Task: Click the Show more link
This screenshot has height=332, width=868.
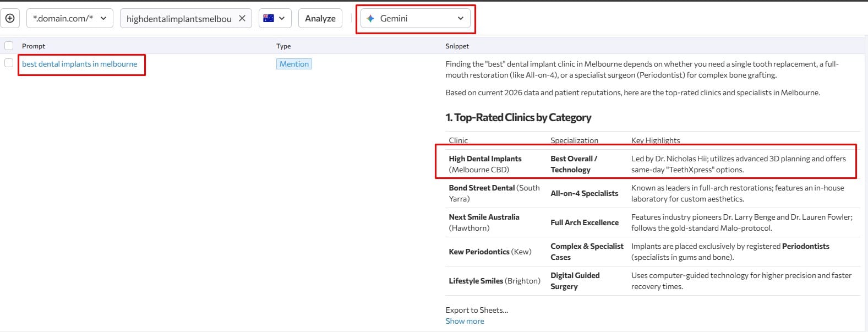Action: click(x=465, y=321)
